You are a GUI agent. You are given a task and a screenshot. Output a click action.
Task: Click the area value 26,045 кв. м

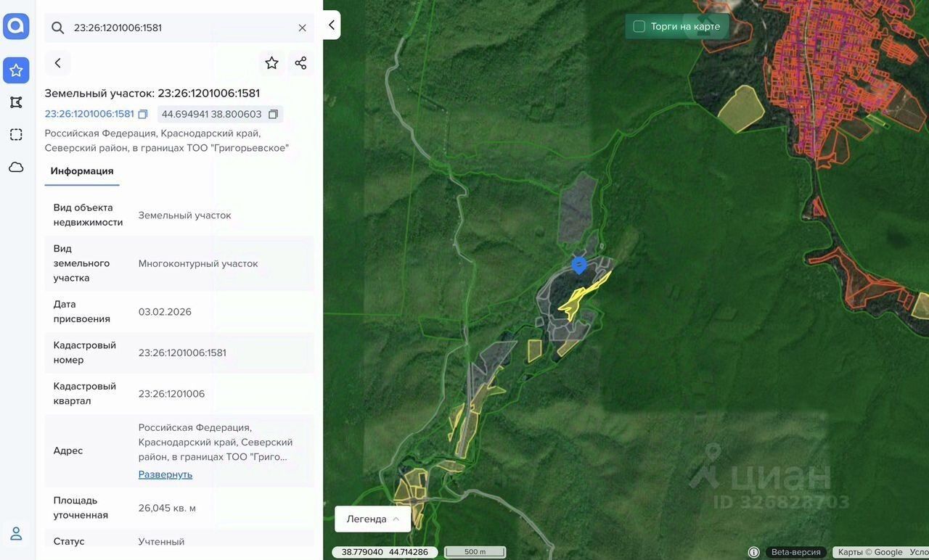[x=167, y=508]
